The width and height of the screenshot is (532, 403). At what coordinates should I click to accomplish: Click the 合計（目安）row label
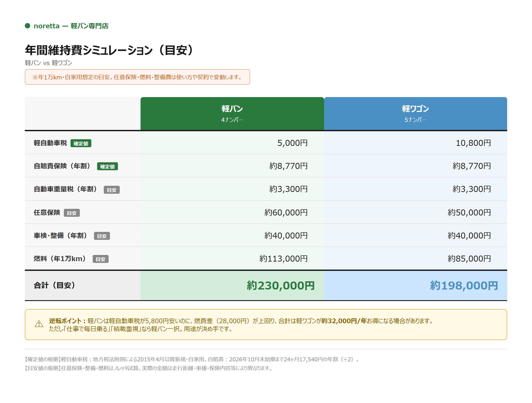[55, 286]
